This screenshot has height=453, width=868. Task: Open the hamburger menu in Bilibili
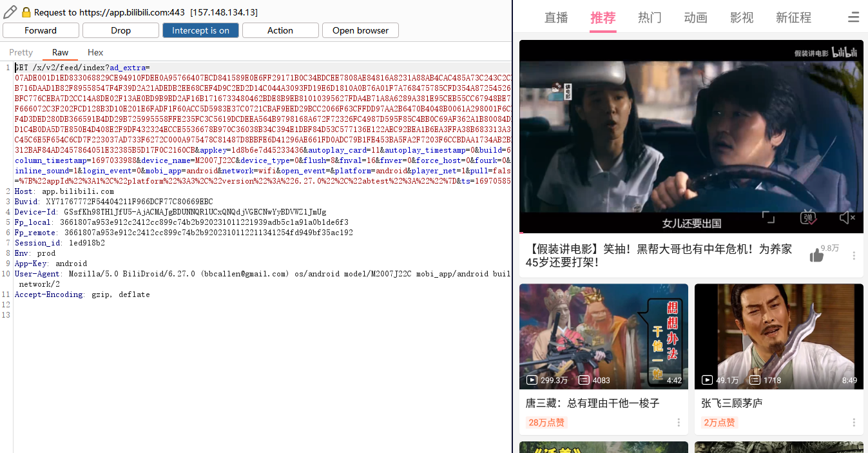tap(853, 17)
